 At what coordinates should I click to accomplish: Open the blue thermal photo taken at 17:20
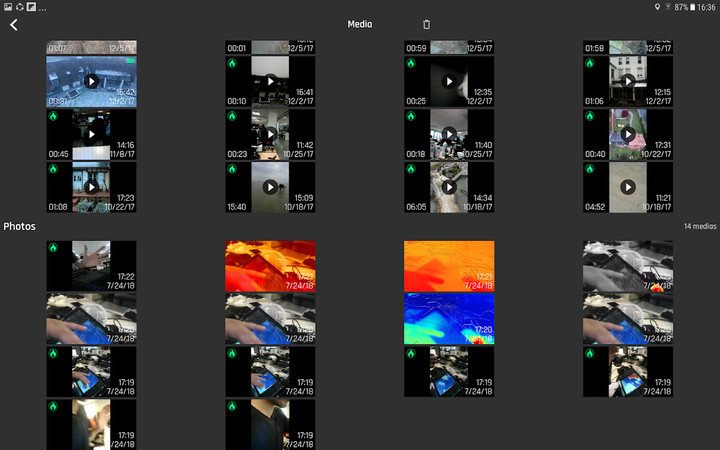449,319
